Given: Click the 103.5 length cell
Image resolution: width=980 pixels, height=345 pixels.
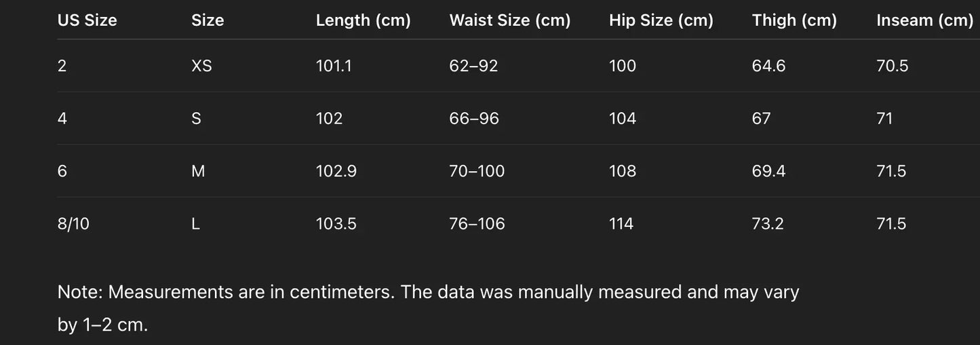Looking at the screenshot, I should [x=336, y=223].
